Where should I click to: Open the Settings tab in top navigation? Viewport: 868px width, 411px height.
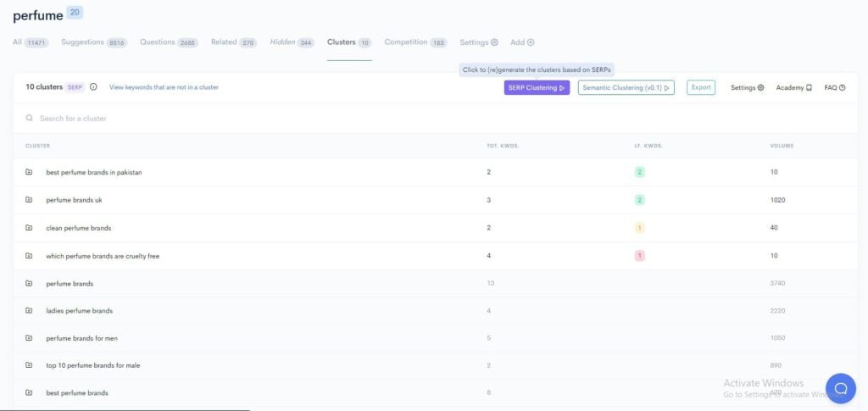tap(479, 42)
